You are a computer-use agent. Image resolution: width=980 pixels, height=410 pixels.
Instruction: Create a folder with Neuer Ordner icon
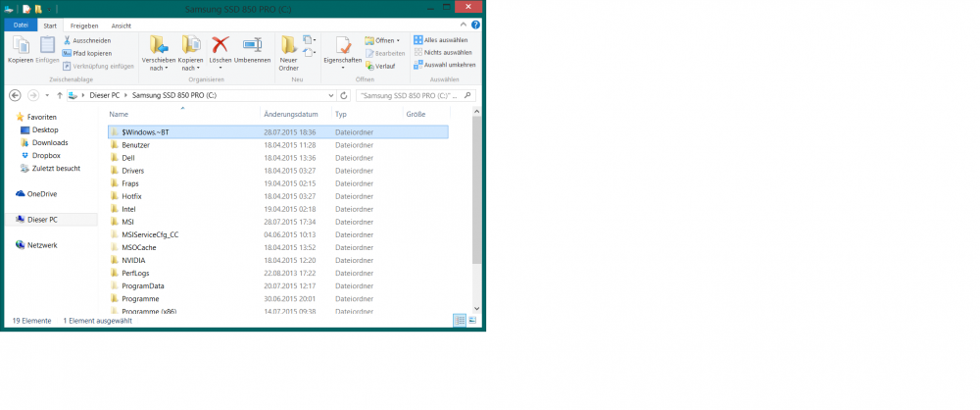[x=288, y=44]
